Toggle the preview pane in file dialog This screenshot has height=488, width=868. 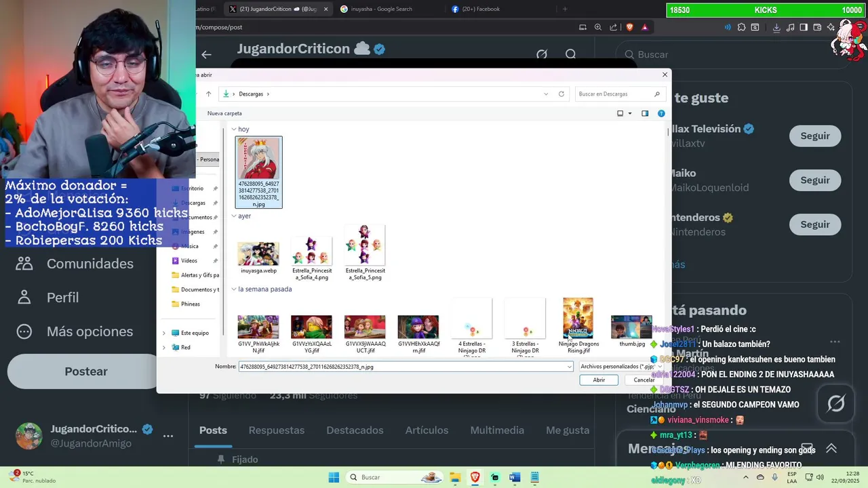click(645, 113)
